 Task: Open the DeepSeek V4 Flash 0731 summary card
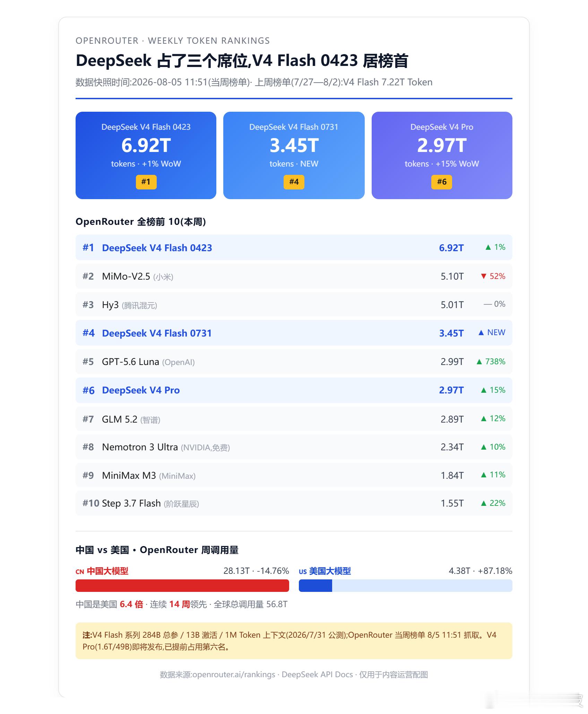point(294,155)
